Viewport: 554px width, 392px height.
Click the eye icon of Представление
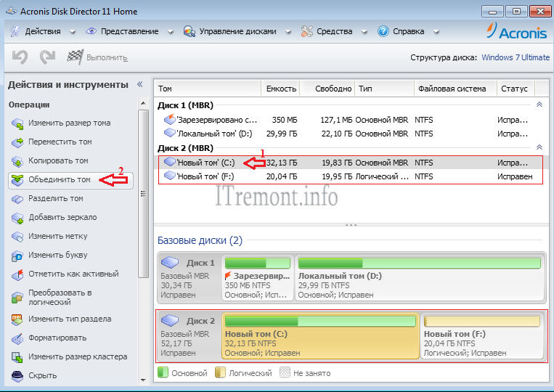(91, 31)
